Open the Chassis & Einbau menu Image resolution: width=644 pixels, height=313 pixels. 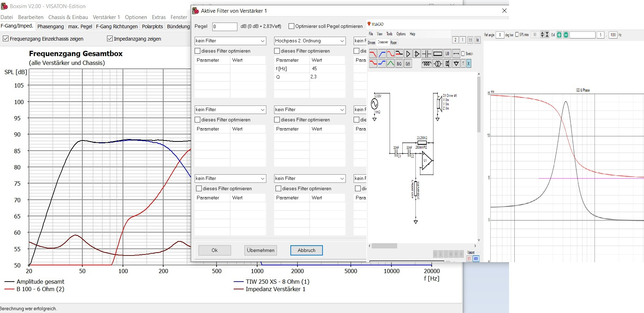click(68, 17)
